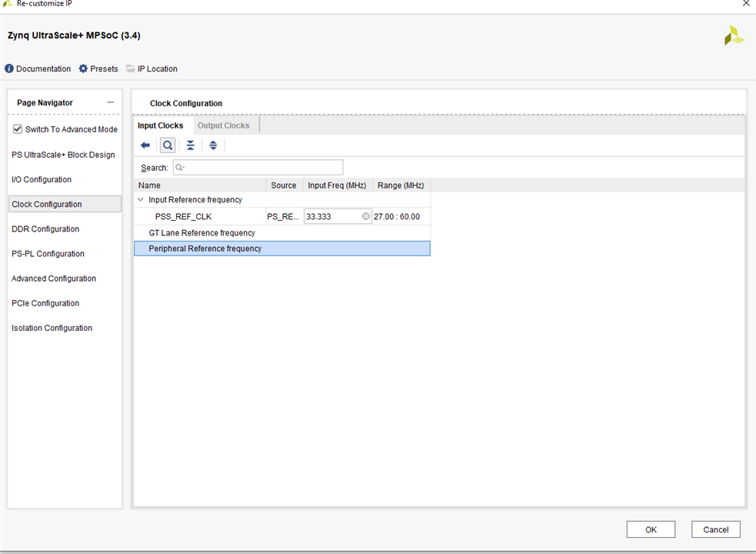Collapse the Input Reference frequency group
Viewport: 756px width, 554px height.
pyautogui.click(x=140, y=200)
